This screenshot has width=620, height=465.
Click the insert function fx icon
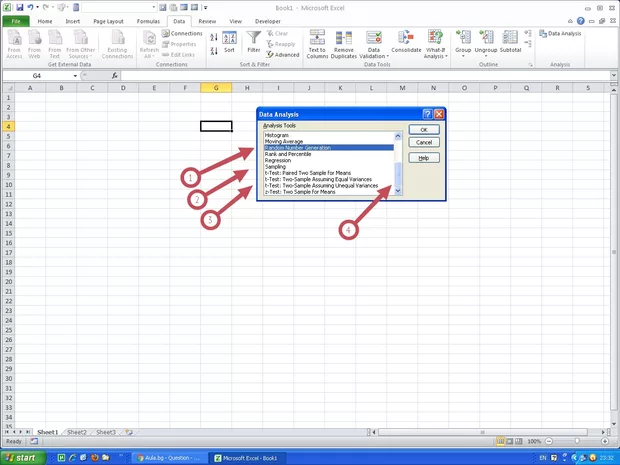115,75
